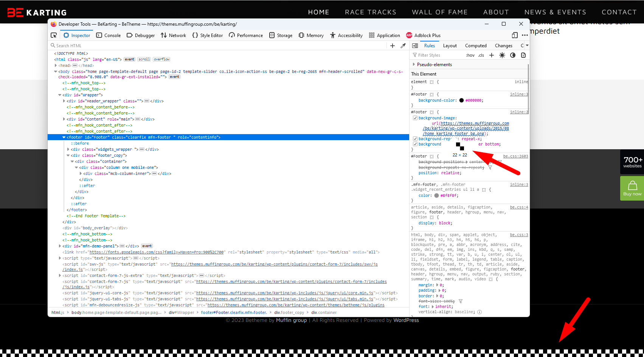Open RACE TRACKS site menu
The image size is (644, 357).
coord(371,12)
